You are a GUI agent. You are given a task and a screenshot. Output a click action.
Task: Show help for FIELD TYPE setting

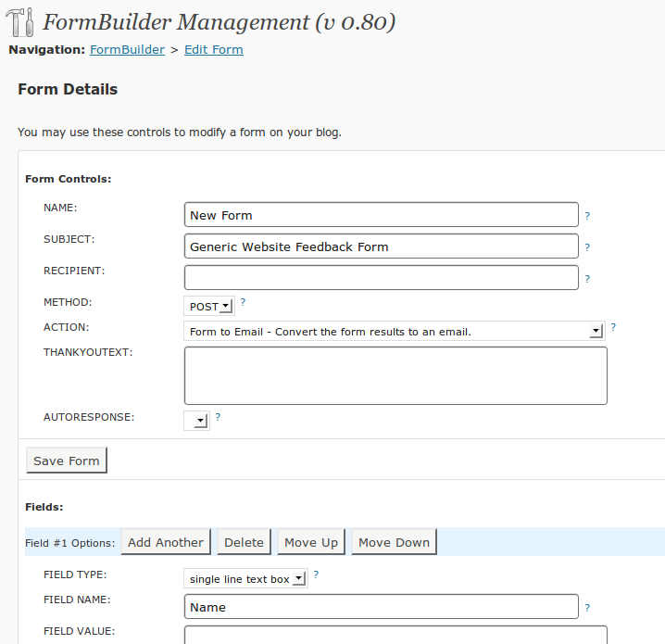[316, 575]
